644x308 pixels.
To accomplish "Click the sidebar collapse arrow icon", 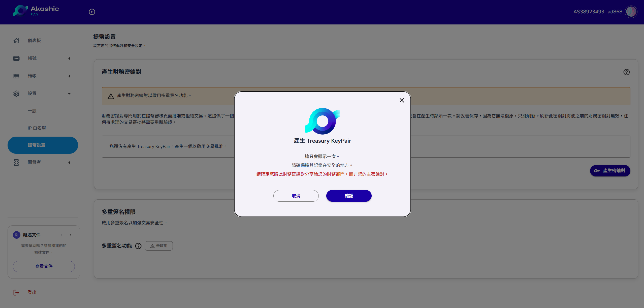I will click(x=92, y=12).
